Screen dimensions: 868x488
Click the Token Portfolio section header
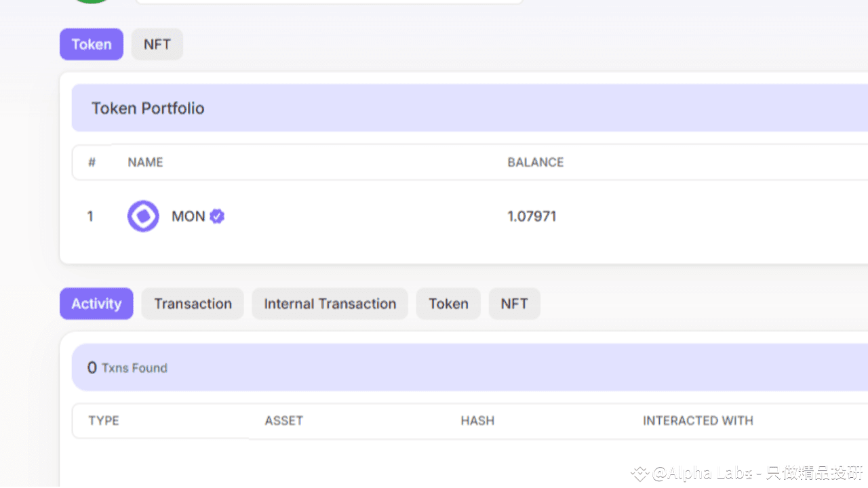click(x=148, y=108)
